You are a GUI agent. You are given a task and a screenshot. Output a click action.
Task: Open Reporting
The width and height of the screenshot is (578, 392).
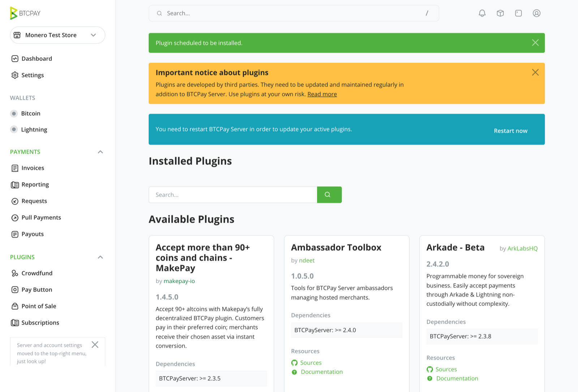(35, 185)
